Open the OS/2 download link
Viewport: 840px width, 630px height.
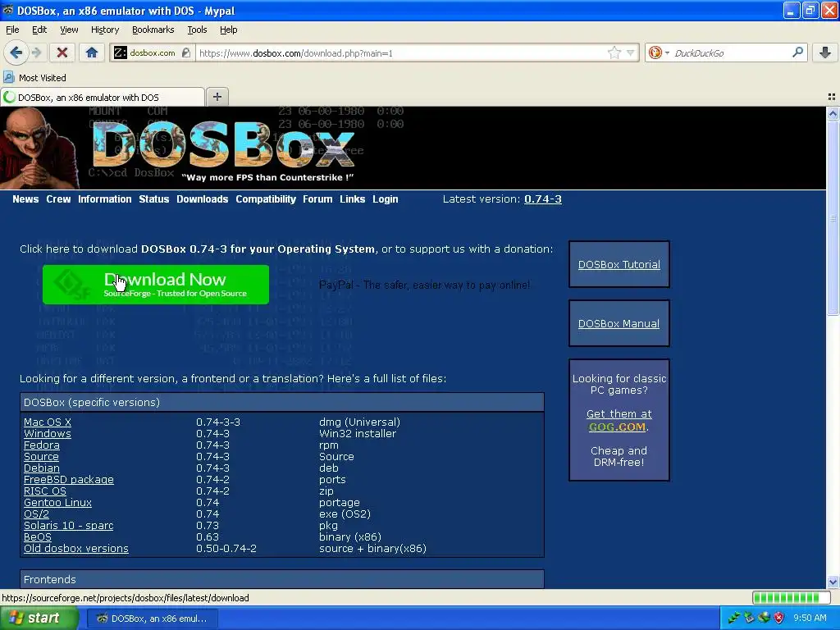coord(36,514)
